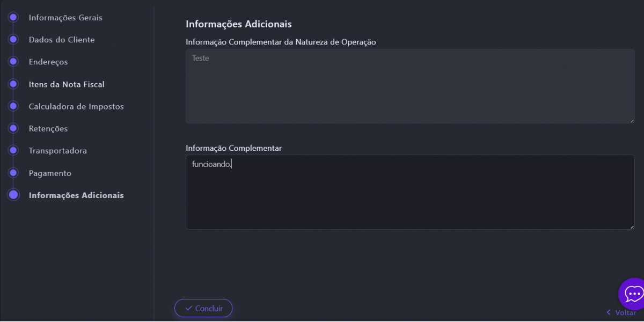Grab resize handle of Informação Complementar box
Viewport: 644px width, 322px height.
pyautogui.click(x=632, y=226)
